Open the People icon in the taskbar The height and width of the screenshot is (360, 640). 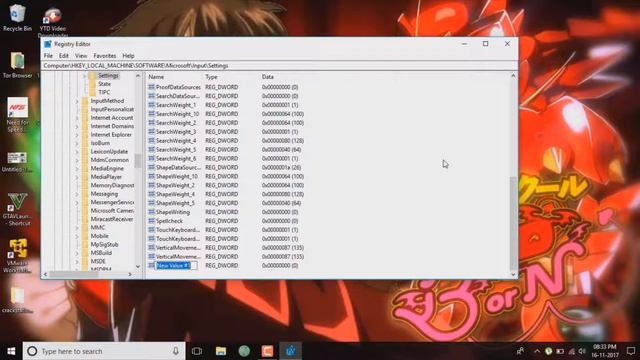pyautogui.click(x=520, y=351)
